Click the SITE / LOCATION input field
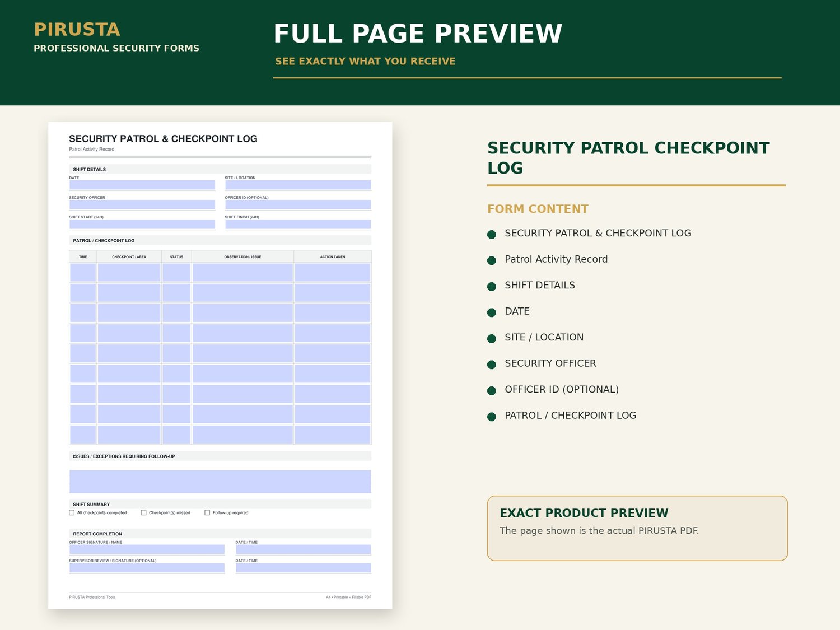The height and width of the screenshot is (630, 840). (x=298, y=185)
